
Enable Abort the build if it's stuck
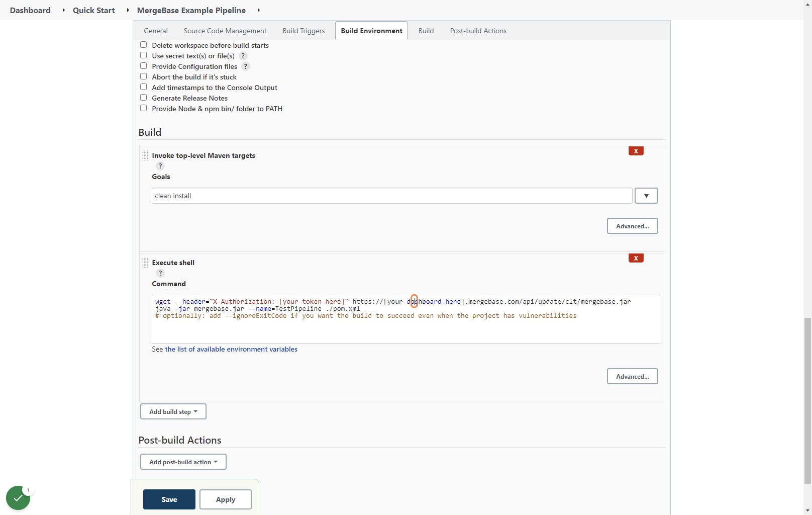[143, 76]
